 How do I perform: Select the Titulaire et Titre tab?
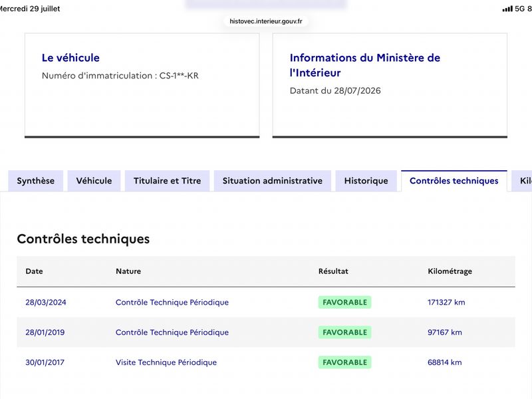pyautogui.click(x=168, y=181)
